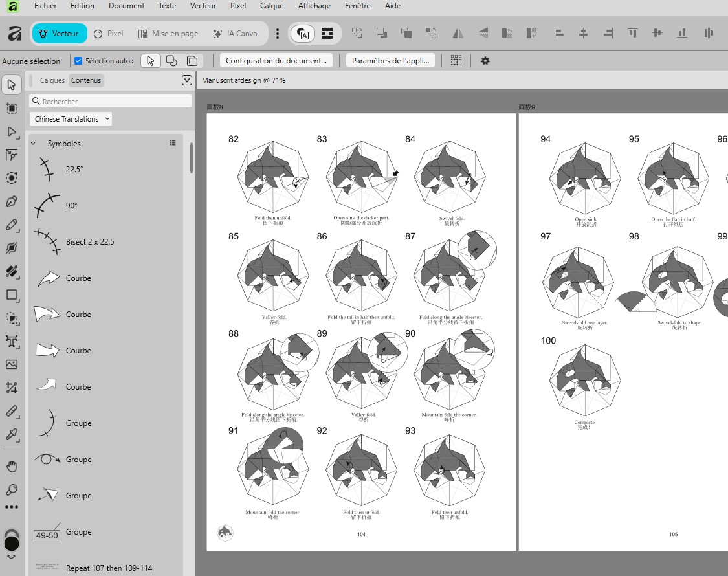Collapse the Symboles section
Screen dimensions: 728x576
[x=33, y=144]
